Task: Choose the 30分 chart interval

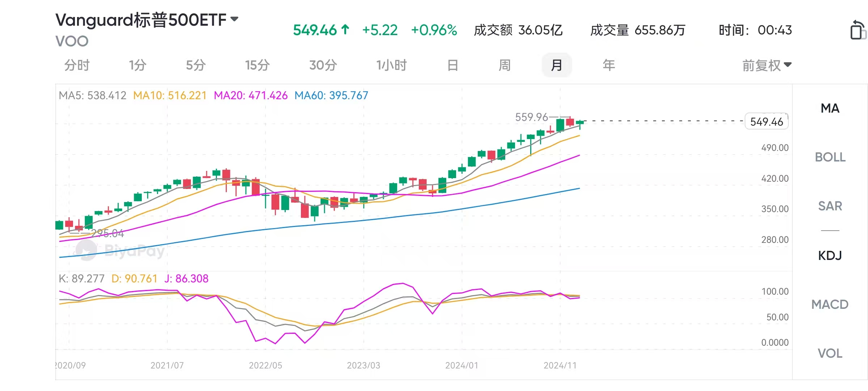Action: point(323,66)
